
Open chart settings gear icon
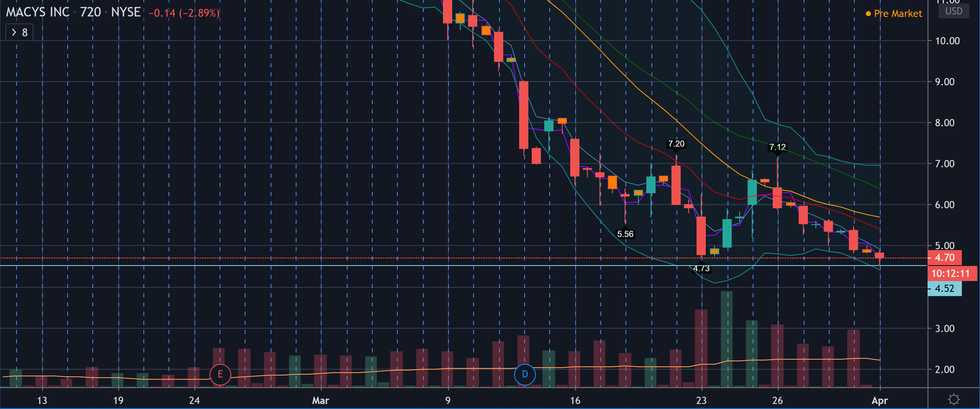tap(953, 399)
